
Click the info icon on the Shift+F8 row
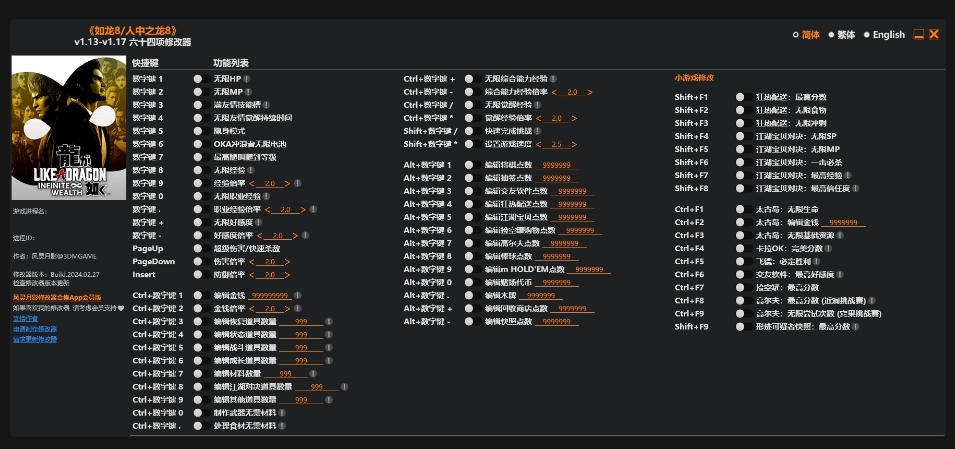pos(856,188)
